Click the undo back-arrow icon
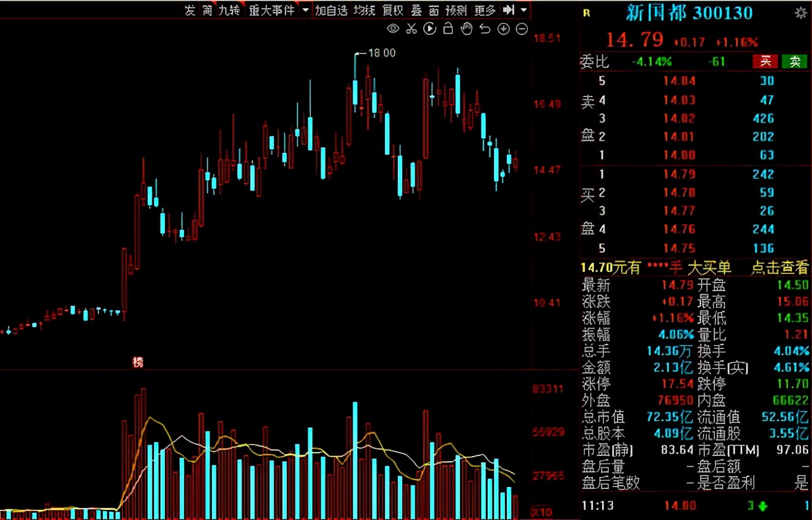The image size is (812, 520). point(485,29)
